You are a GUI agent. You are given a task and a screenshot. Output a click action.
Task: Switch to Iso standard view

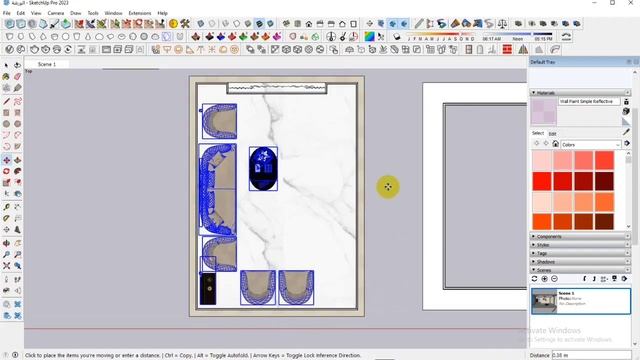(x=286, y=24)
